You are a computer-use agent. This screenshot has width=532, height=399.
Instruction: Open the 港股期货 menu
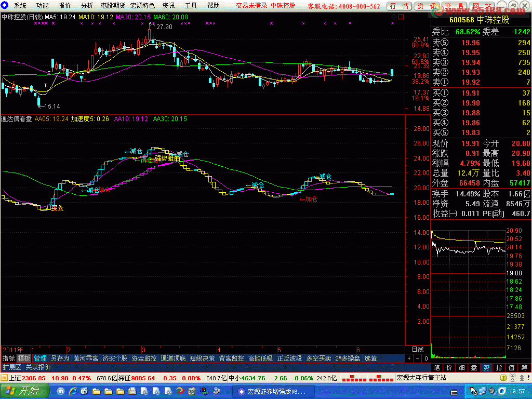113,5
